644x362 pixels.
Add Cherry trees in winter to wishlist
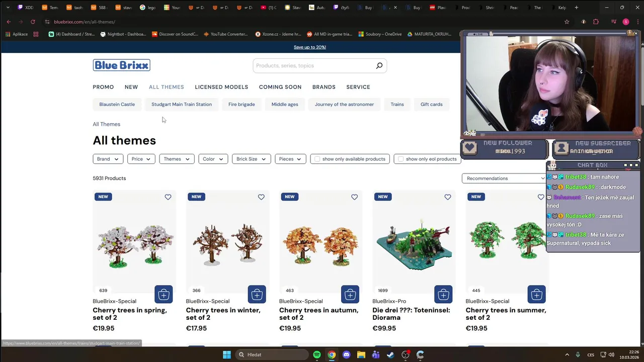261,197
